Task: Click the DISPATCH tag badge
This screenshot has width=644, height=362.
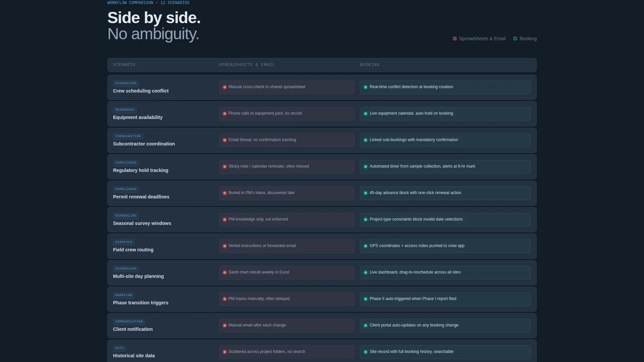Action: [124, 242]
